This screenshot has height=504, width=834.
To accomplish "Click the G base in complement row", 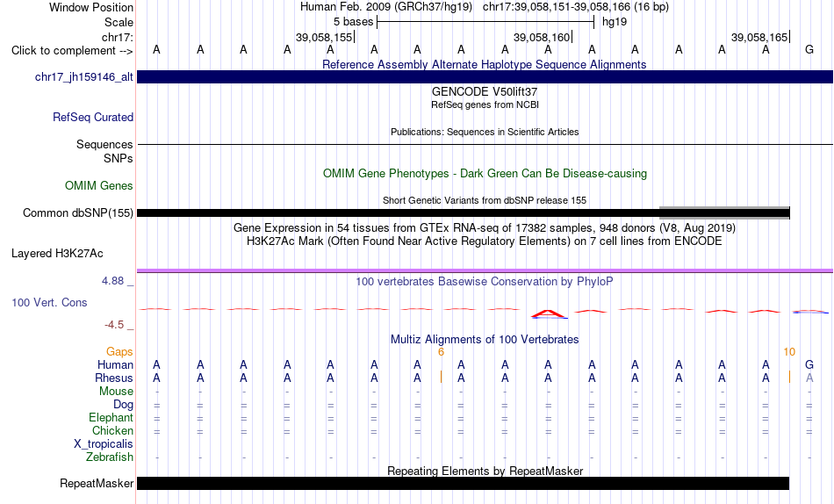I will pos(809,49).
